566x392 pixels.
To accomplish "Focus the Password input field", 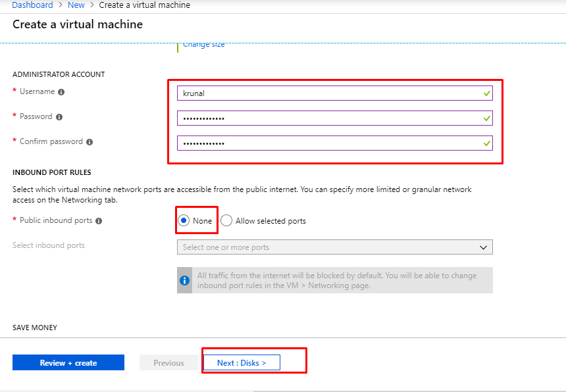I will (329, 118).
